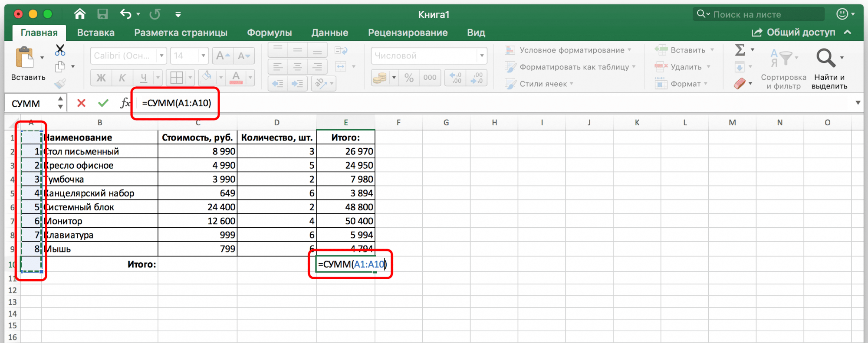Click the Increase indent icon
The width and height of the screenshot is (868, 343).
coord(298,83)
